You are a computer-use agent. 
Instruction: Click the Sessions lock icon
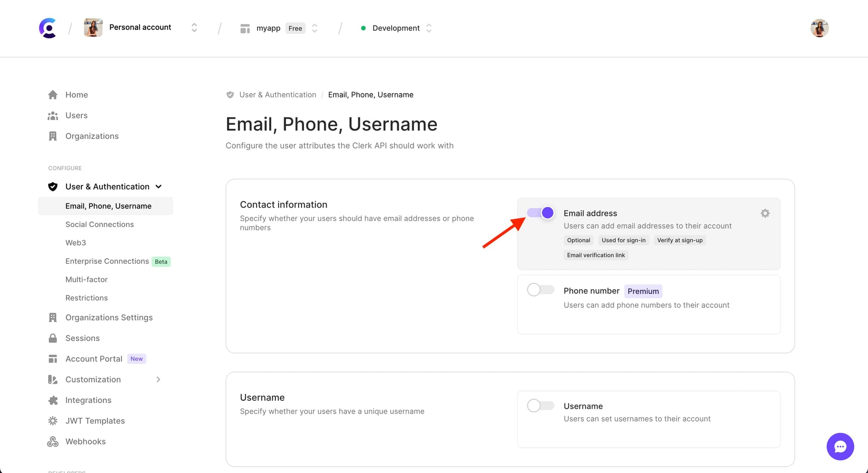point(53,338)
